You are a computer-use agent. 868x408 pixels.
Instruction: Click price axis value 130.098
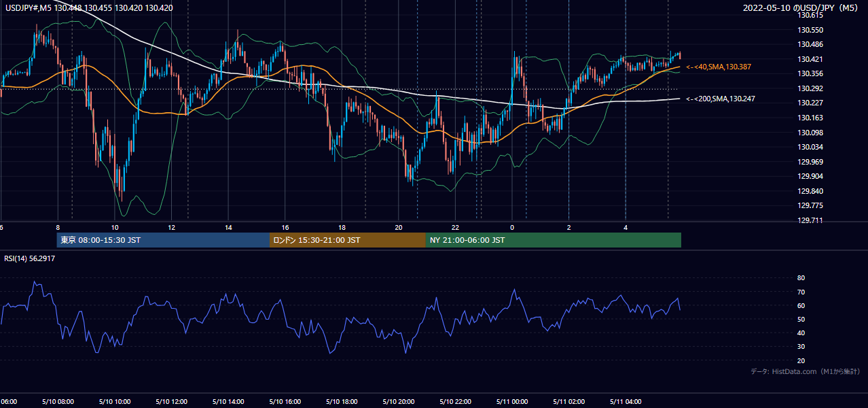[812, 133]
